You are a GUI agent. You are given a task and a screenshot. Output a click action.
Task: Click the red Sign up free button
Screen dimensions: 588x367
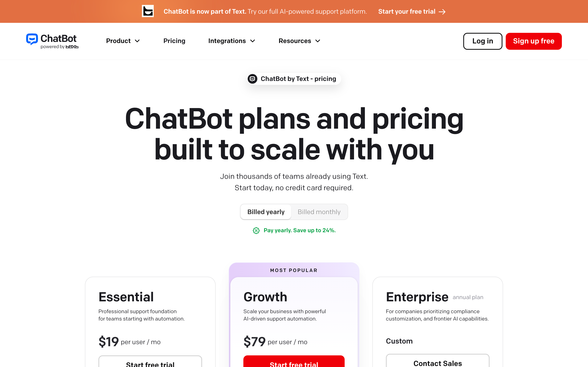[533, 41]
